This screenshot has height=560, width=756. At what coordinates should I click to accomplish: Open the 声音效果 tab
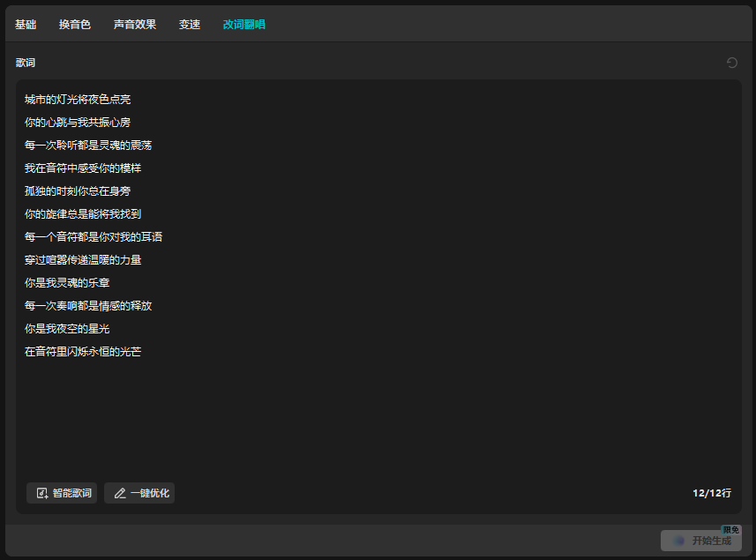click(x=134, y=25)
